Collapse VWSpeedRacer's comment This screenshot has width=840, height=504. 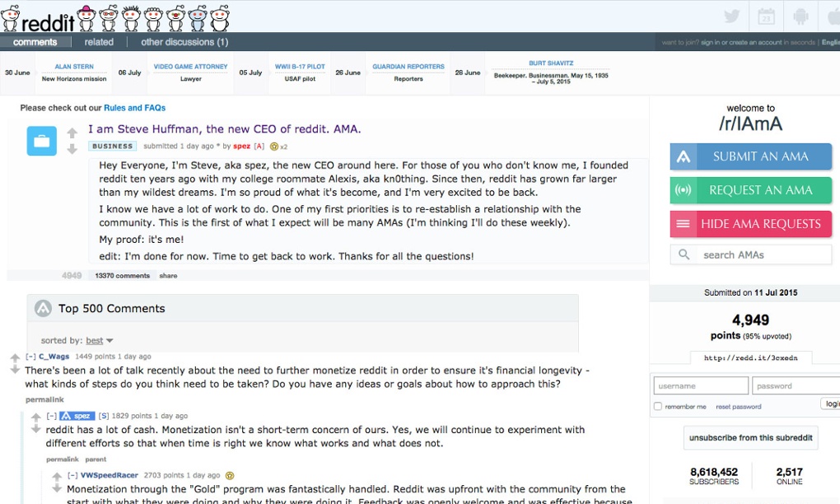click(72, 476)
